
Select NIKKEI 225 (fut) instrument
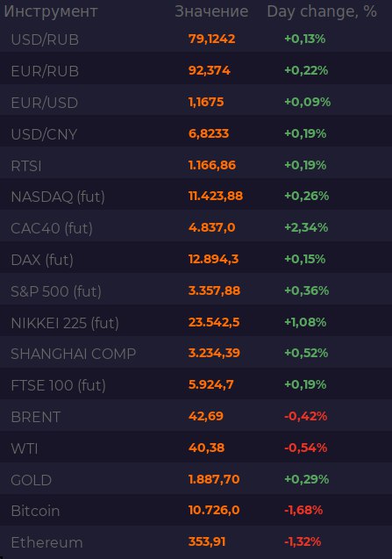click(x=65, y=323)
